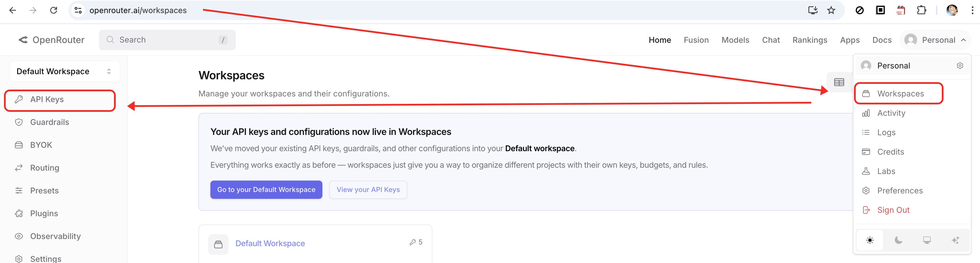Image resolution: width=980 pixels, height=263 pixels.
Task: Switch to dark theme
Action: (x=898, y=240)
